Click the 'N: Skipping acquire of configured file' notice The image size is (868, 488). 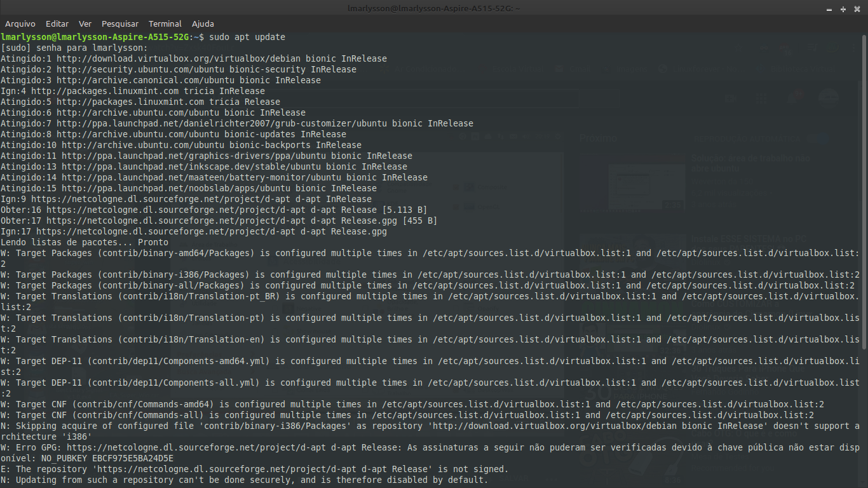pos(430,431)
